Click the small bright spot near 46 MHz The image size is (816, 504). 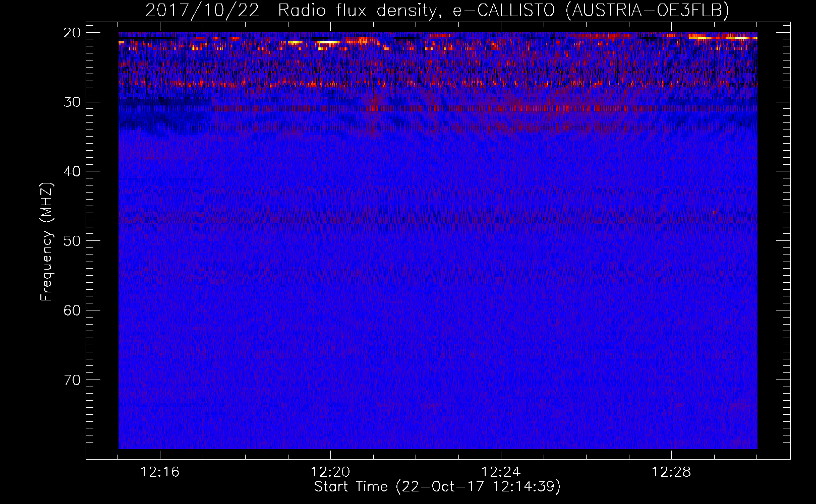[714, 212]
